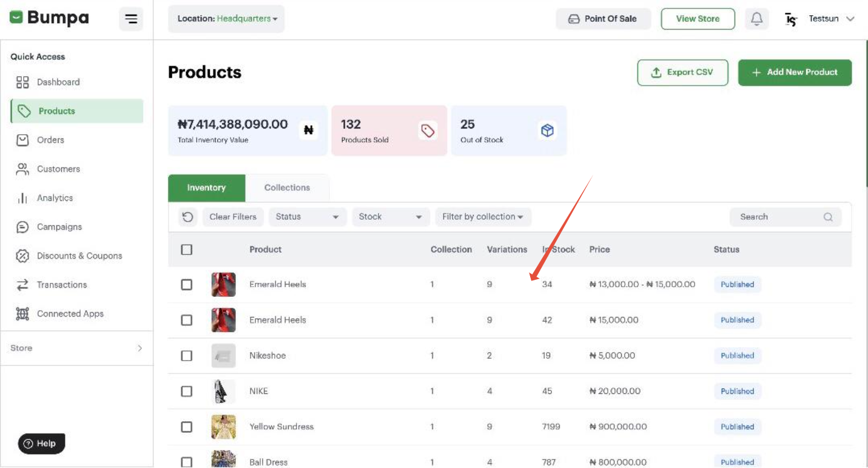
Task: Open the notifications bell
Action: pos(756,19)
